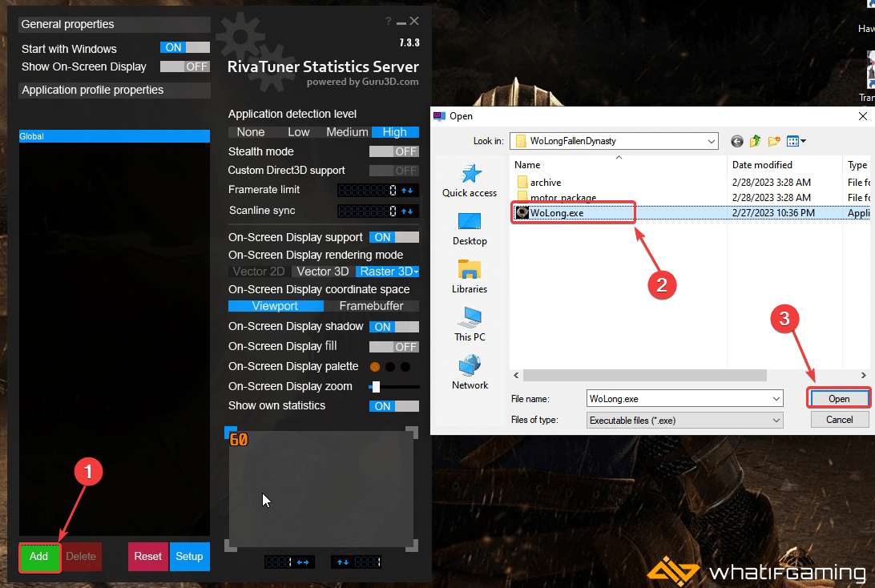Select the Global profile entry
875x588 pixels.
(115, 136)
